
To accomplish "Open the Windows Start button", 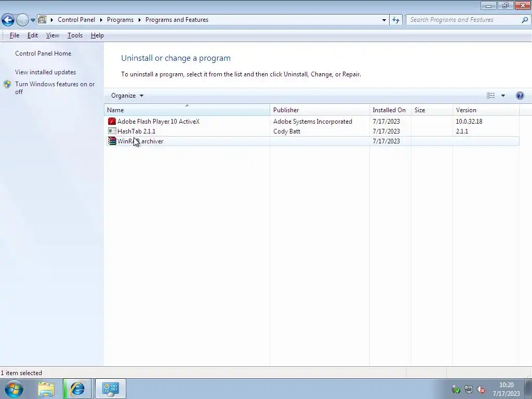I will pyautogui.click(x=14, y=389).
